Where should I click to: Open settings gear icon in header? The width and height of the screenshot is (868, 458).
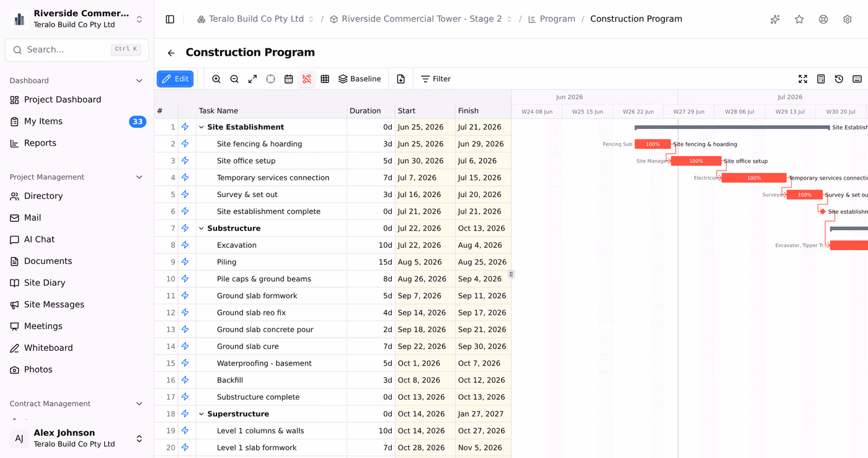coord(848,19)
